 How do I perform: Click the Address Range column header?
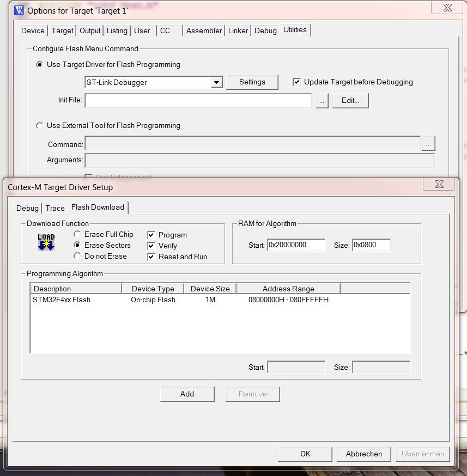(288, 289)
